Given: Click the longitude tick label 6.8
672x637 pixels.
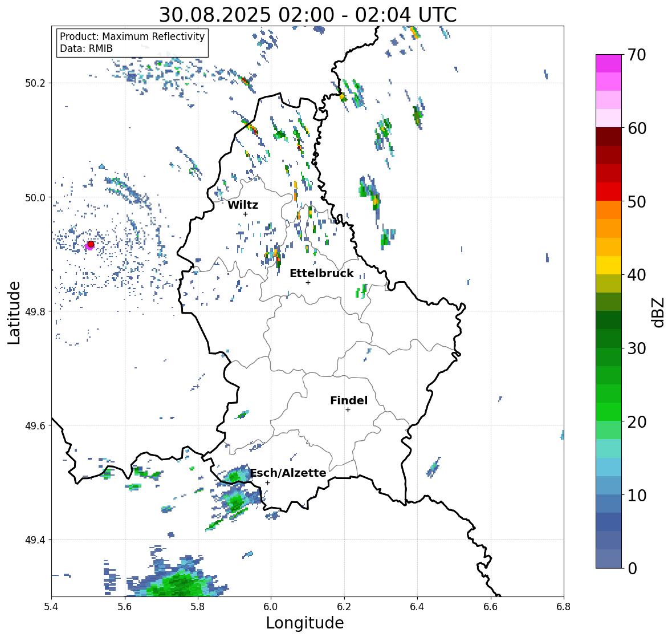Looking at the screenshot, I should pos(564,607).
